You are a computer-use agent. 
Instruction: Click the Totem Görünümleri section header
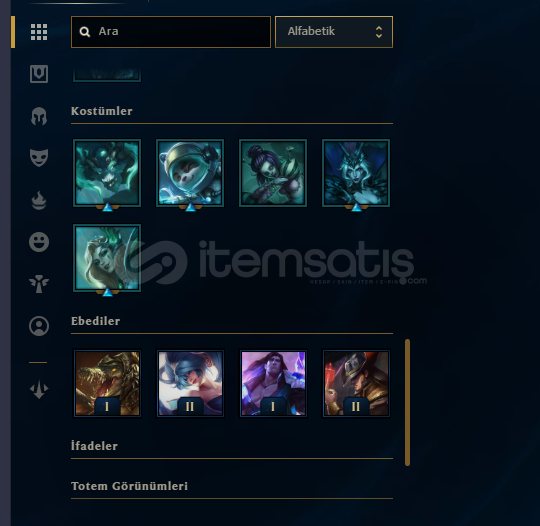coord(129,486)
